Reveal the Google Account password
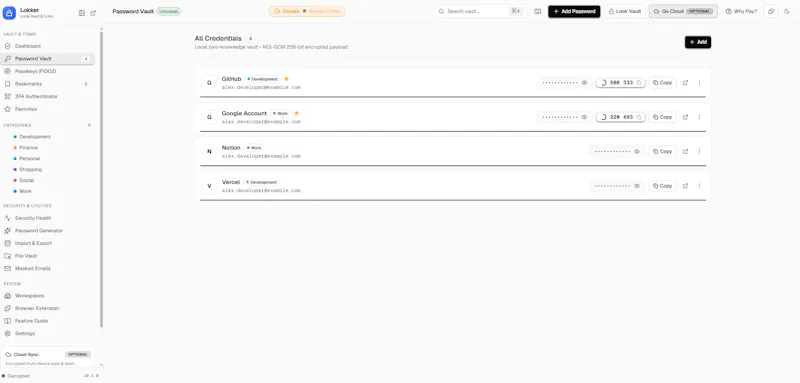Viewport: 800px width, 383px height. pos(585,117)
